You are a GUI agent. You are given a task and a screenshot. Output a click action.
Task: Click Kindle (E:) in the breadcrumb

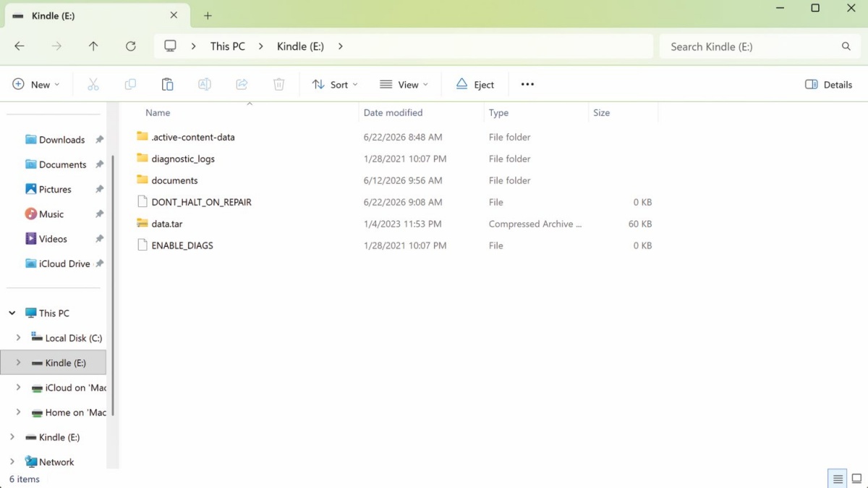point(300,46)
